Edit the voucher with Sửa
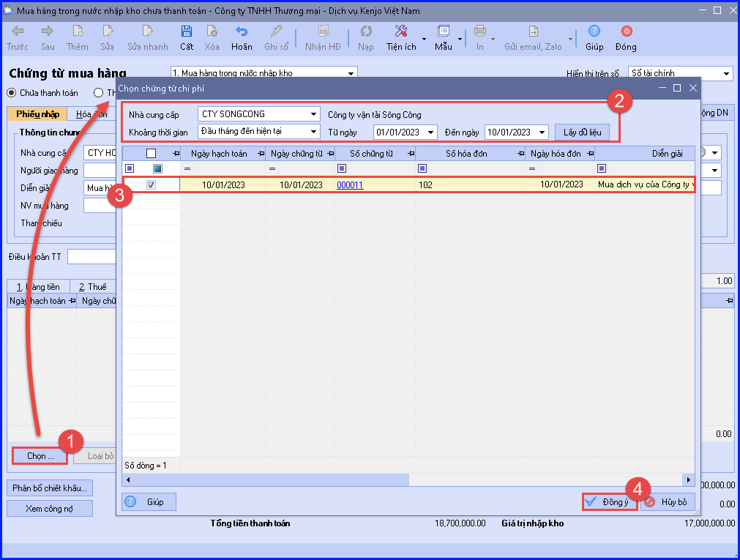Screen dimensions: 740x560 pos(107,38)
